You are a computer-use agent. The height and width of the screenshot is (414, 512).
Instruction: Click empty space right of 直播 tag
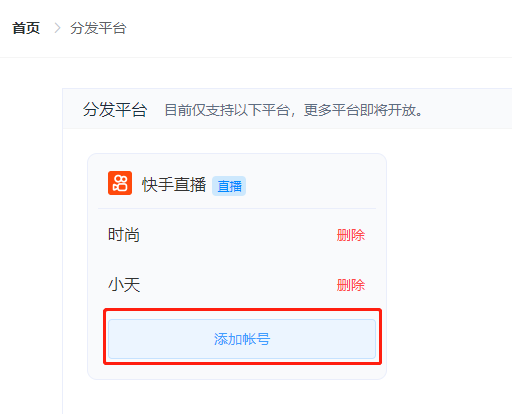310,185
